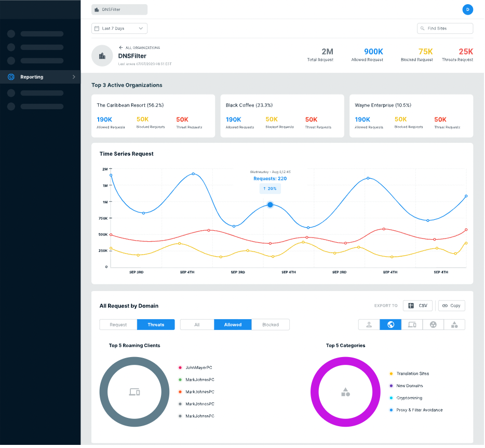Select New Domains legend entry
The image size is (485, 448).
(x=407, y=386)
